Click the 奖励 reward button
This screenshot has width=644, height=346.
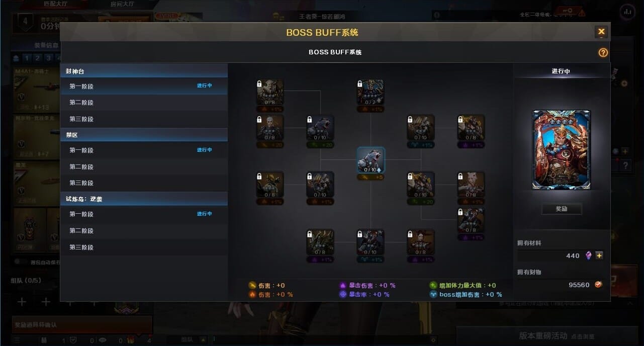tap(562, 209)
